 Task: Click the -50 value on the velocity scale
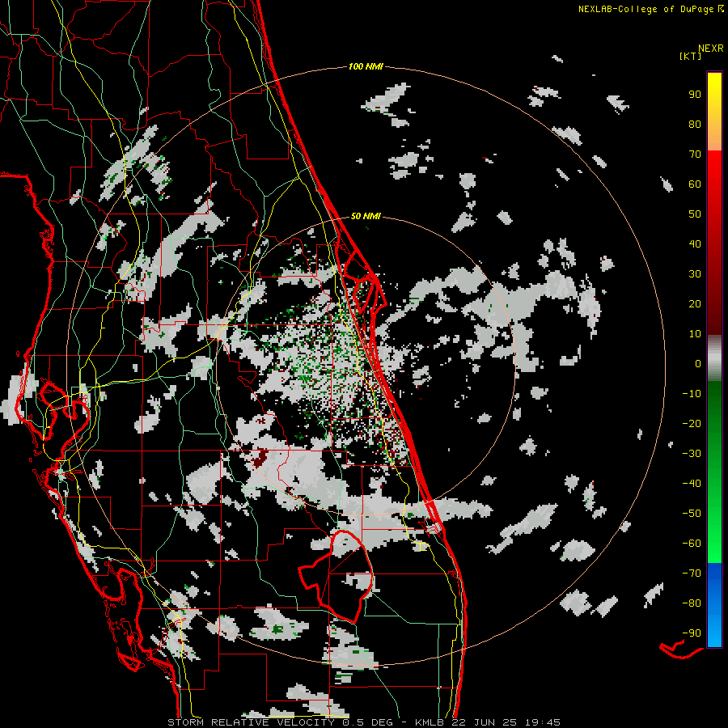(692, 514)
